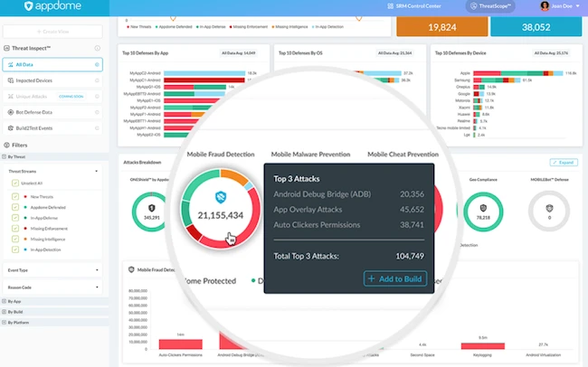Image resolution: width=588 pixels, height=367 pixels.
Task: Click the Mobile Fraud Detection donut shield icon
Action: pyautogui.click(x=221, y=197)
